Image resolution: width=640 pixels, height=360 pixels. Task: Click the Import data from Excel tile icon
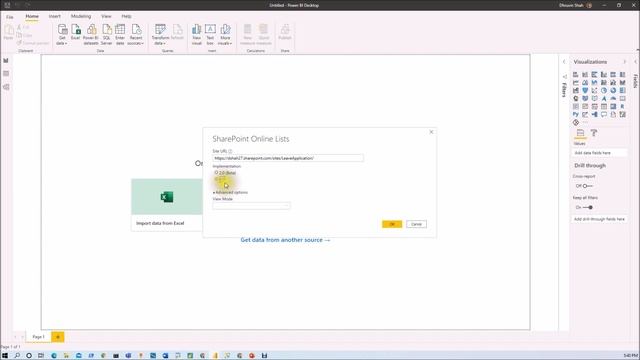167,197
